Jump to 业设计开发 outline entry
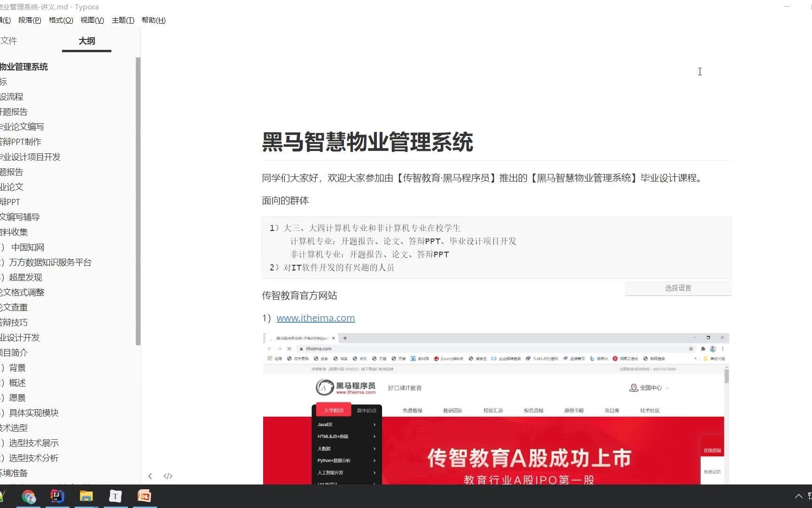This screenshot has width=812, height=508. (20, 338)
